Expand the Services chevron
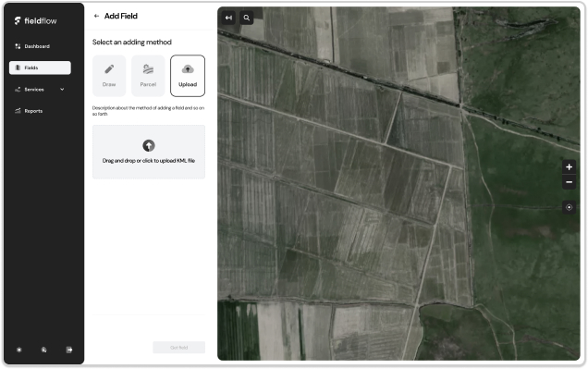 tap(62, 90)
